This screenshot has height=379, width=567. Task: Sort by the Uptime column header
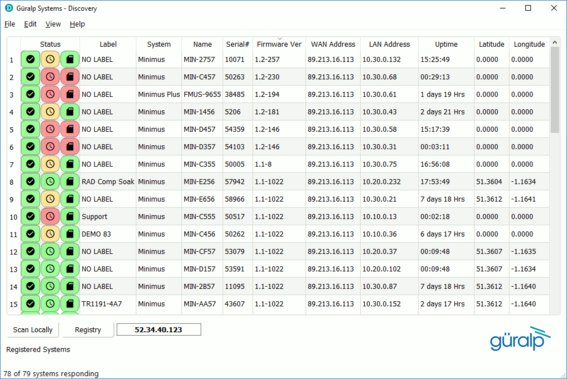pyautogui.click(x=446, y=44)
